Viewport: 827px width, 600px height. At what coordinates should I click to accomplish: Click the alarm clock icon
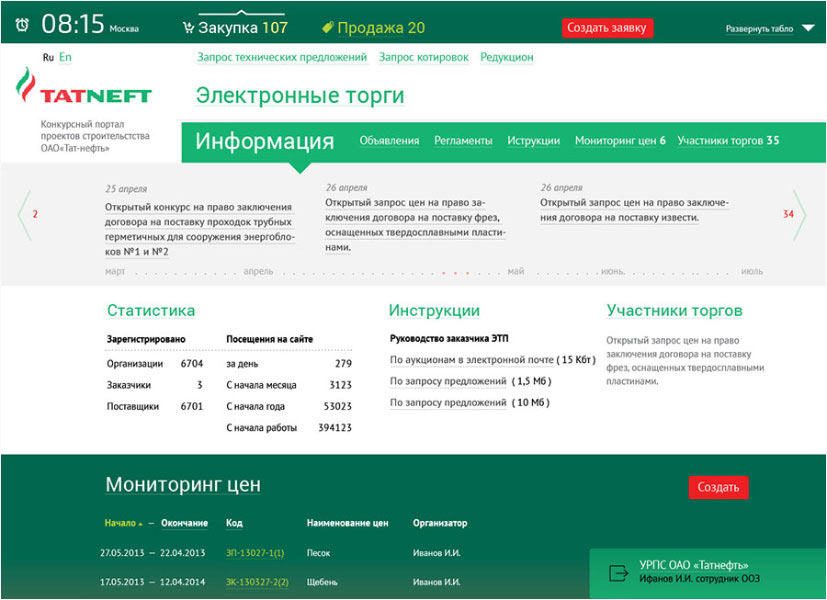point(22,25)
